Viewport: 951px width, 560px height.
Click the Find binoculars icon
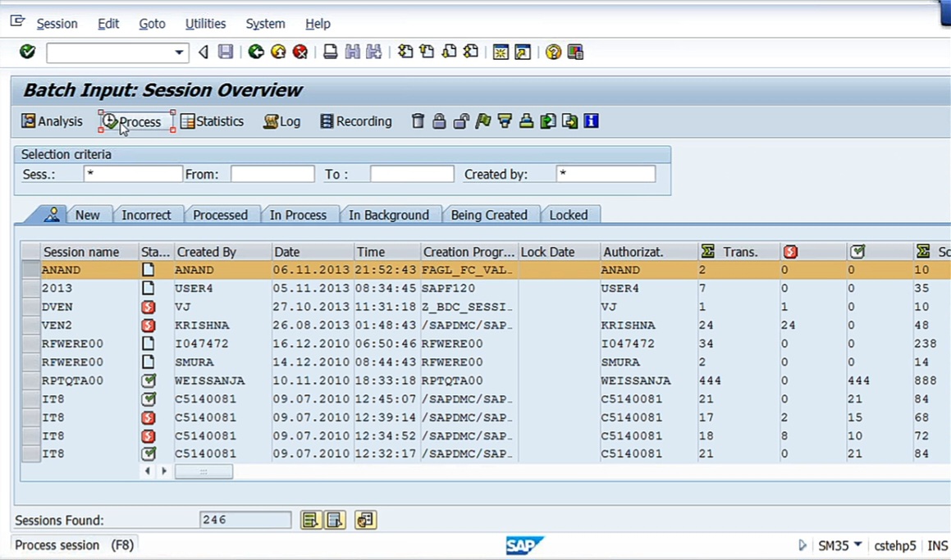(352, 52)
